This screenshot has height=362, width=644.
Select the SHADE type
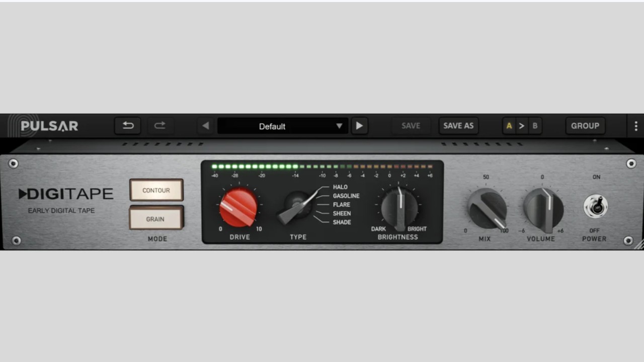click(342, 222)
